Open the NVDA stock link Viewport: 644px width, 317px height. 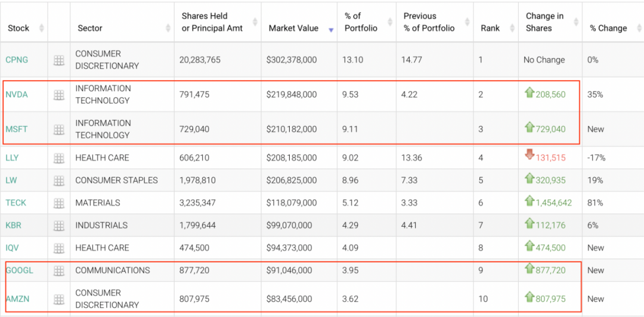[x=17, y=94]
